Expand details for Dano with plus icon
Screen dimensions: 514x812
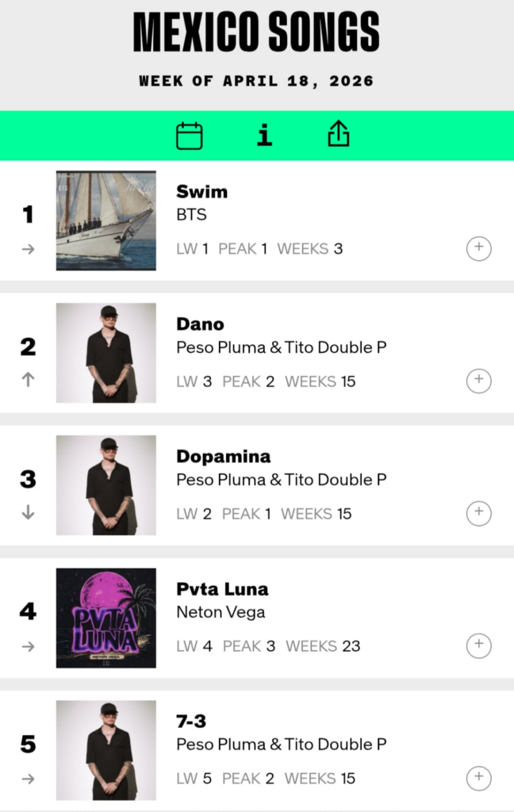(478, 381)
